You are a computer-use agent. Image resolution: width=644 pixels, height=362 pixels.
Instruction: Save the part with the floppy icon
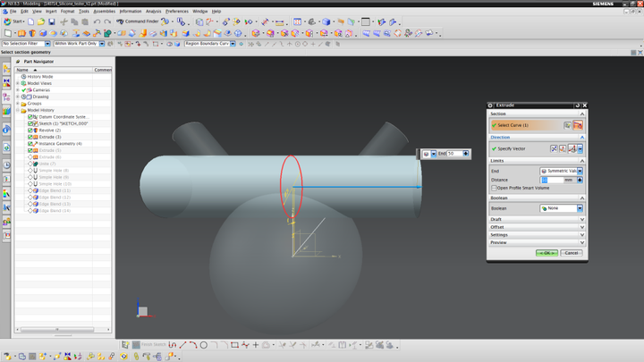click(x=51, y=21)
